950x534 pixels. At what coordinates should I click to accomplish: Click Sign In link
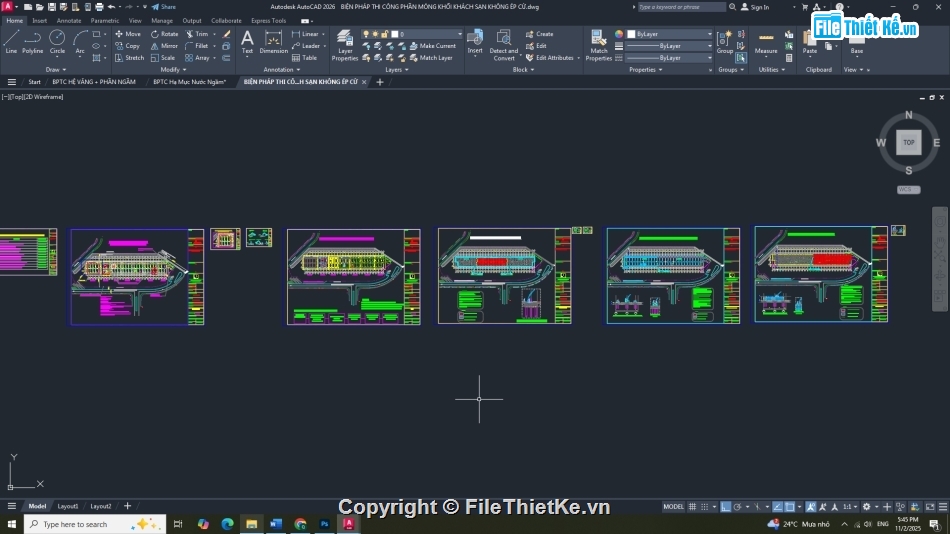pos(759,7)
